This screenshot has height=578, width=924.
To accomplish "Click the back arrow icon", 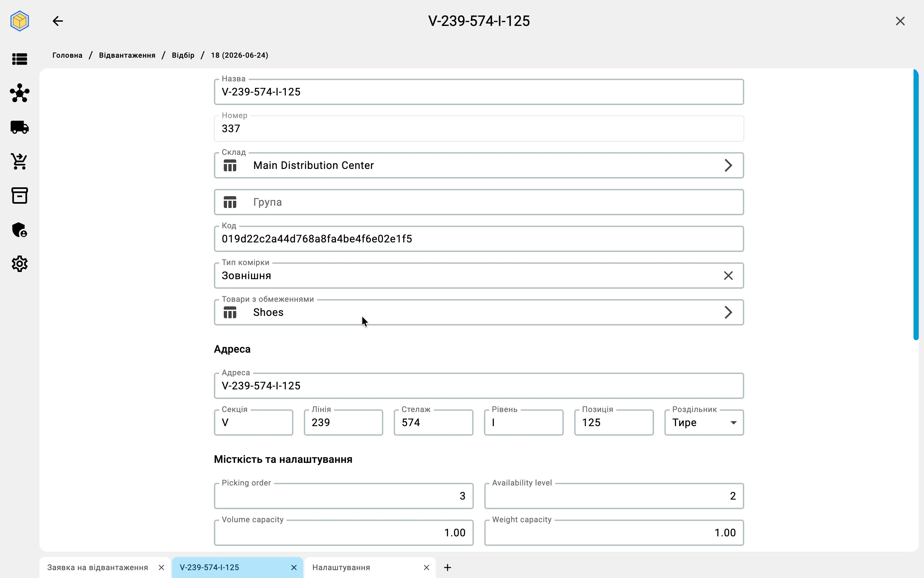I will point(58,21).
